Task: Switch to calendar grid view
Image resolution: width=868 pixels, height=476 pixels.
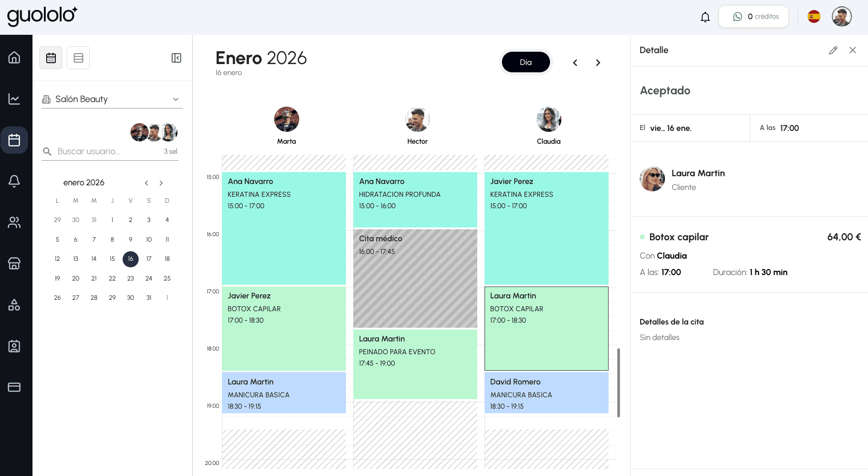Action: point(51,58)
